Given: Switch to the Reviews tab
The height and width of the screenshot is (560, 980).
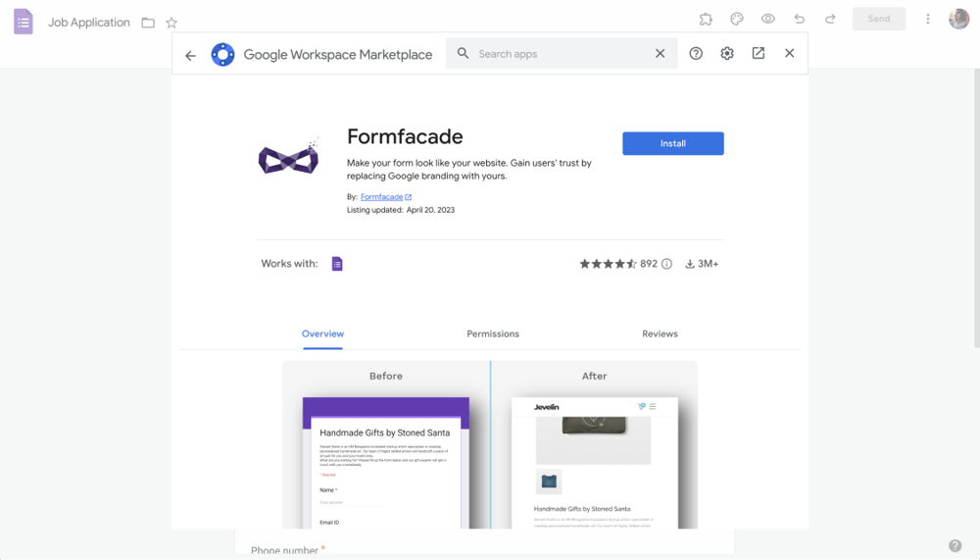Looking at the screenshot, I should (660, 333).
